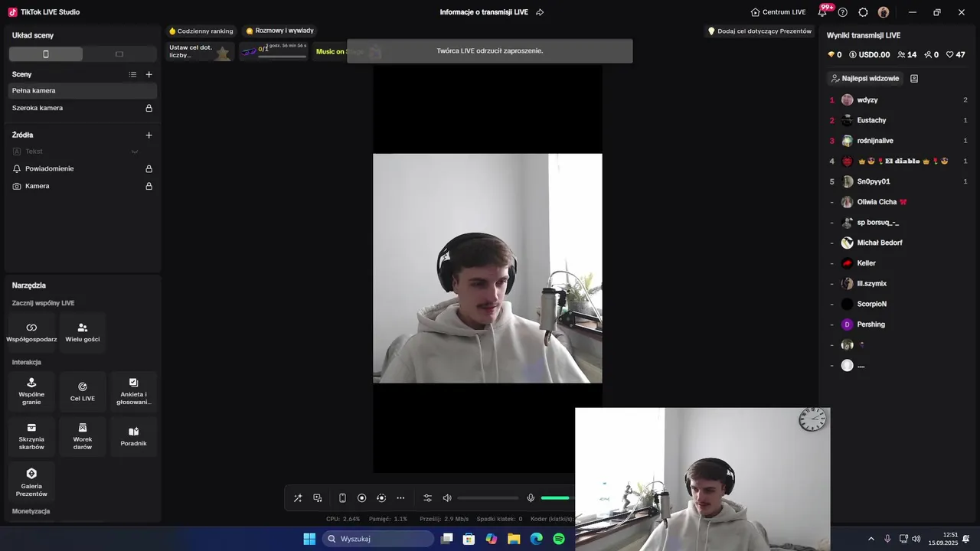Add a new source with the plus icon
The height and width of the screenshot is (551, 980).
pyautogui.click(x=149, y=135)
